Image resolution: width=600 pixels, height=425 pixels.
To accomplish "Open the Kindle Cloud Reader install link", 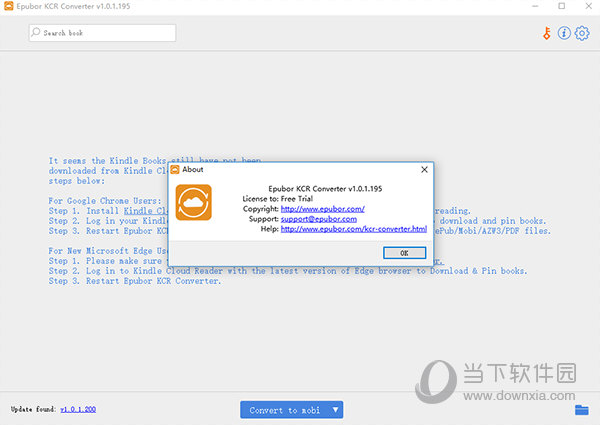I will click(x=146, y=211).
